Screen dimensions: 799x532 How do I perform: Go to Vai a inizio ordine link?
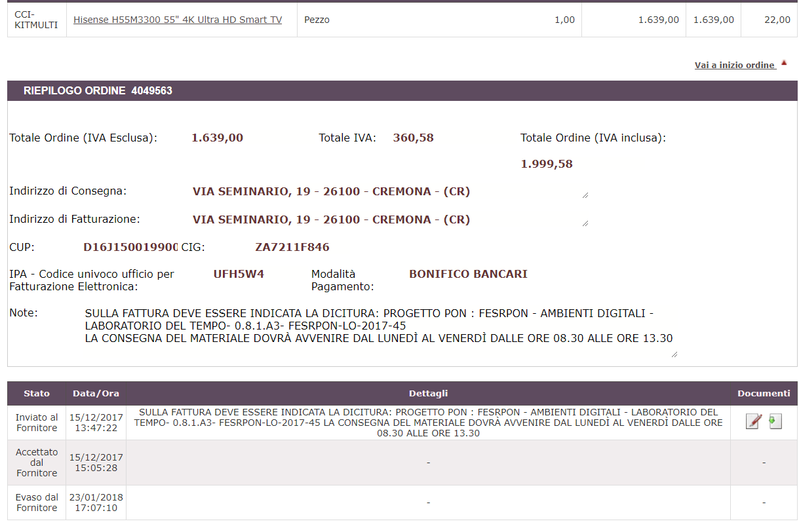(x=734, y=65)
